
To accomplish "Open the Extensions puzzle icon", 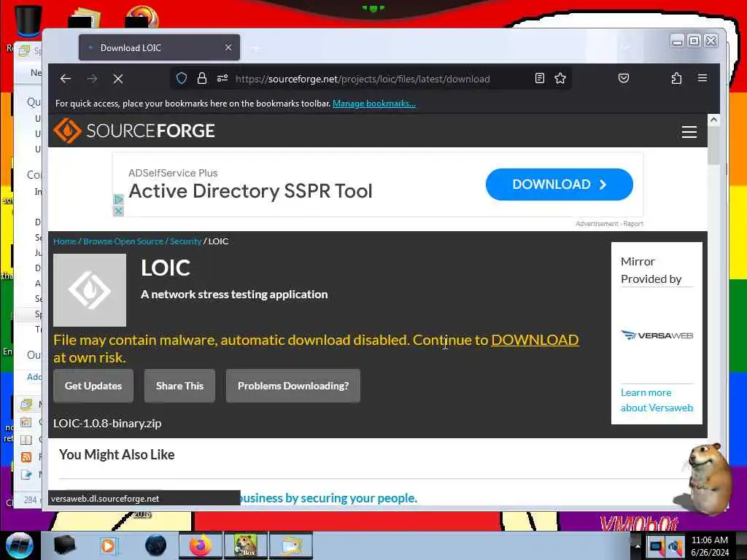I will pyautogui.click(x=676, y=78).
